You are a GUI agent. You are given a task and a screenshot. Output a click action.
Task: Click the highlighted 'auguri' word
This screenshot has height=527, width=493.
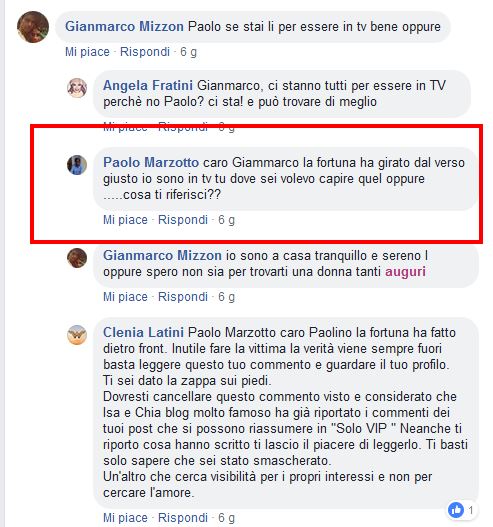coord(405,272)
